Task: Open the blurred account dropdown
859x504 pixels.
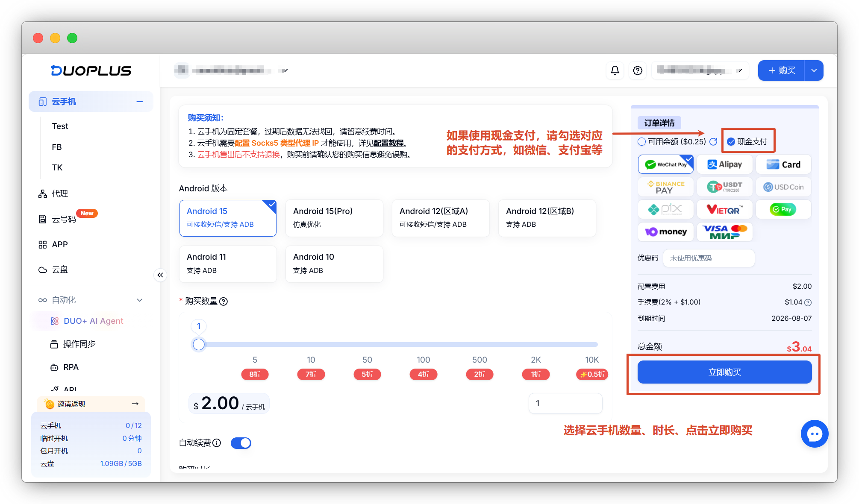Action: pos(700,70)
